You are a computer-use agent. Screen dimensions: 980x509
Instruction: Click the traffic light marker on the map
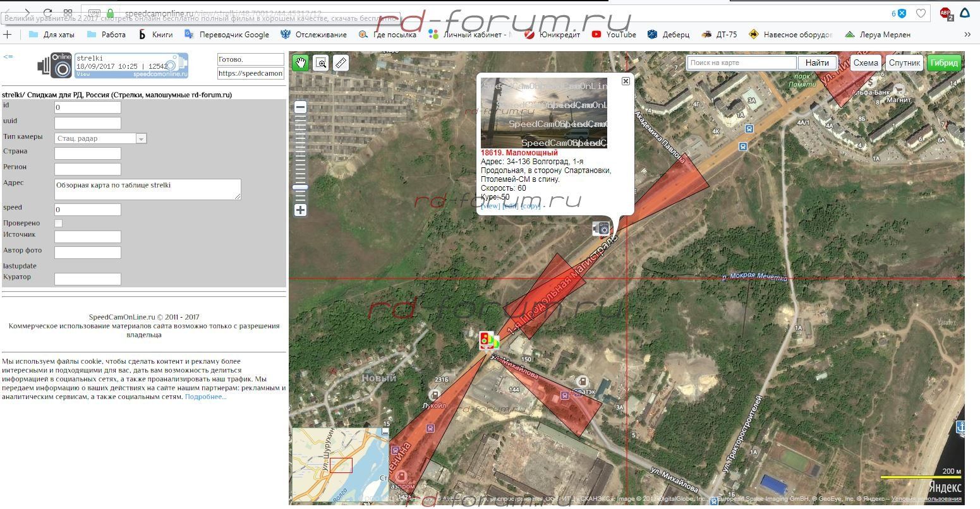pyautogui.click(x=487, y=340)
